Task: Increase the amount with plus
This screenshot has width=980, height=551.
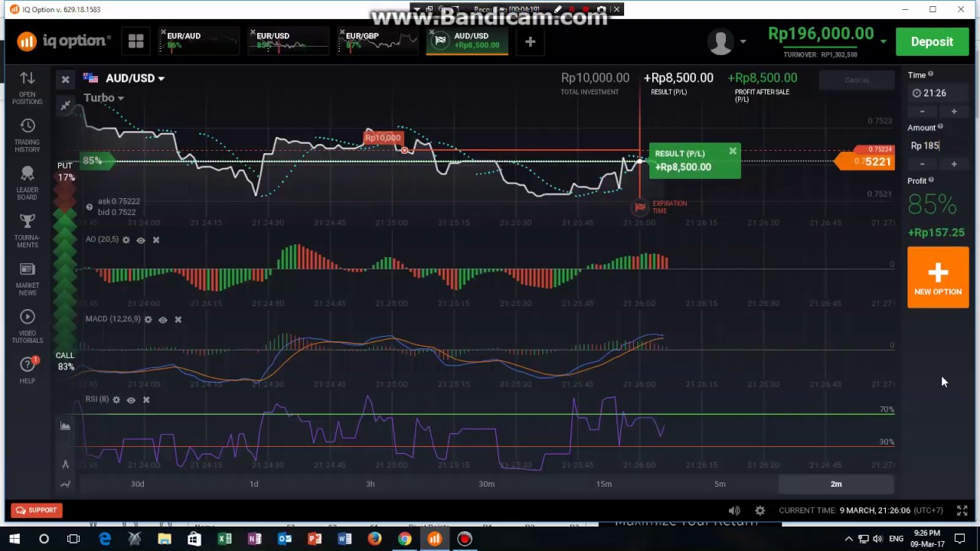Action: click(954, 164)
